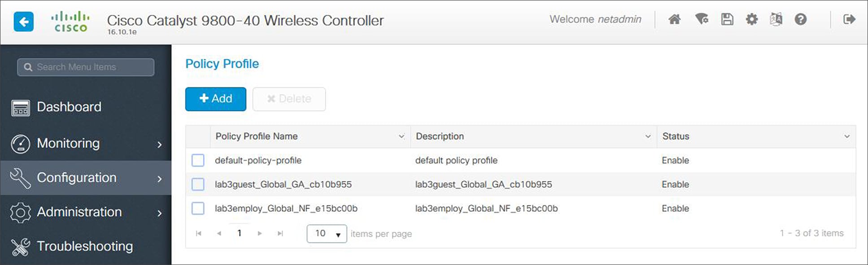Click the Dashboard icon in sidebar
The width and height of the screenshot is (868, 265).
[x=21, y=108]
